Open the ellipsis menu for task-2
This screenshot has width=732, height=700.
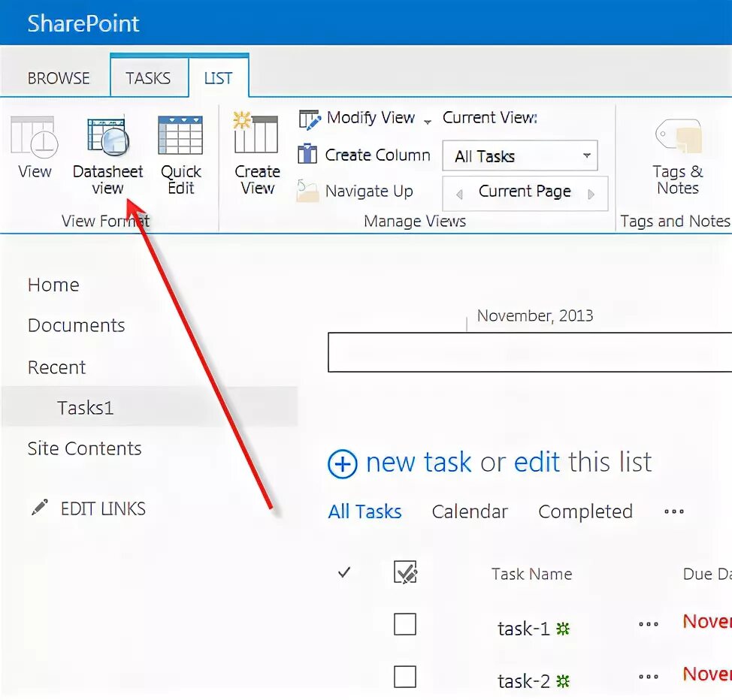tap(649, 676)
